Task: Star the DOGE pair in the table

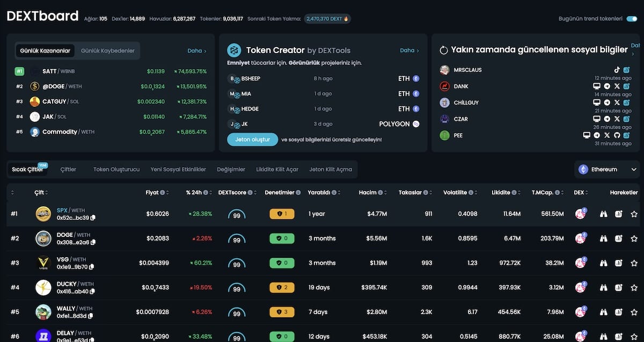Action: click(x=634, y=239)
